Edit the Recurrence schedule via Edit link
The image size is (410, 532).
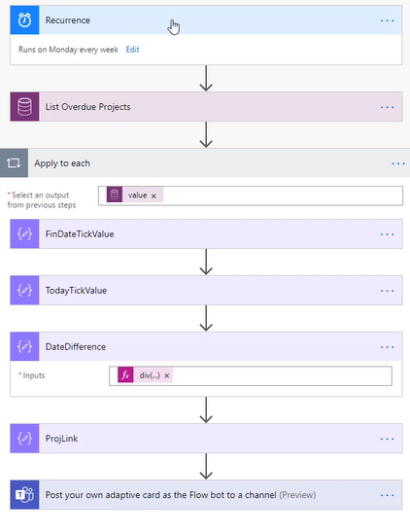coord(132,50)
